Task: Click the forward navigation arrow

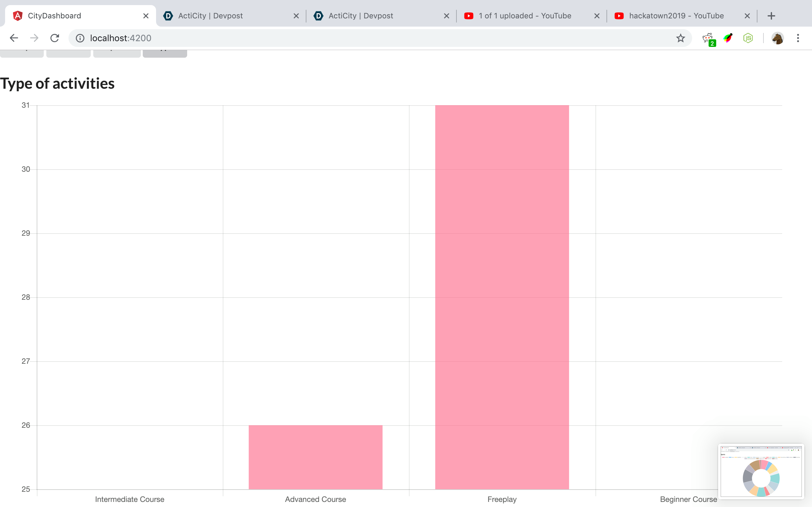Action: pyautogui.click(x=34, y=38)
